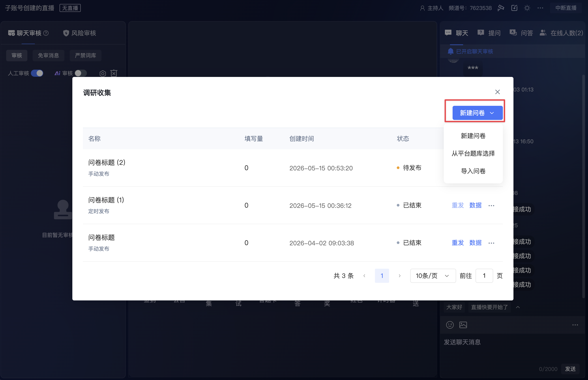
Task: Open the 10条/页 page size dropdown
Action: point(433,276)
